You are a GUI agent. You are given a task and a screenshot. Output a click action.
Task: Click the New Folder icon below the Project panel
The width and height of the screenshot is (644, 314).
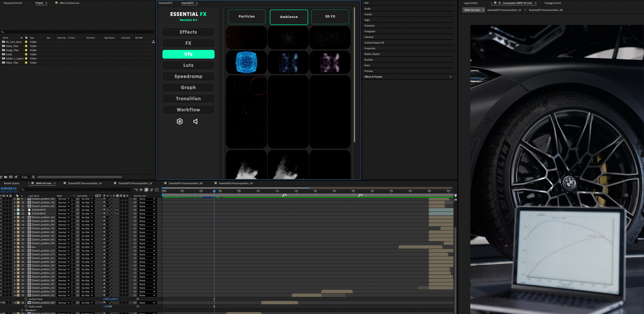pyautogui.click(x=6, y=177)
